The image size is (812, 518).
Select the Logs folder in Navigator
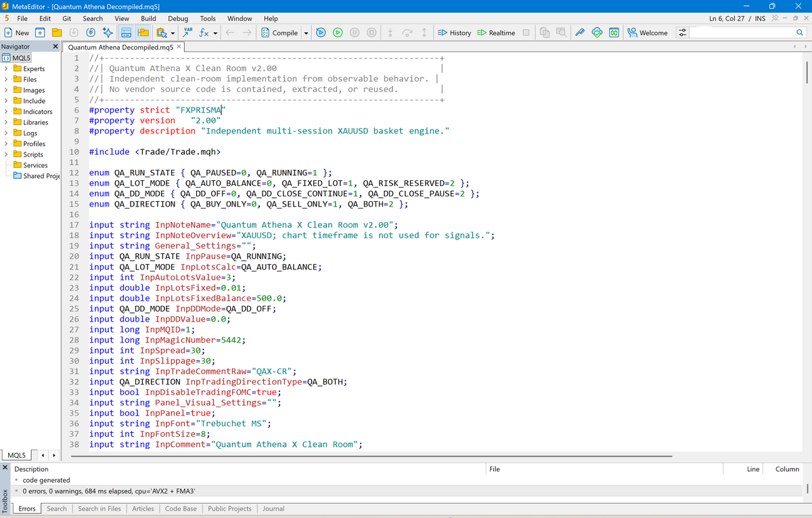click(26, 133)
